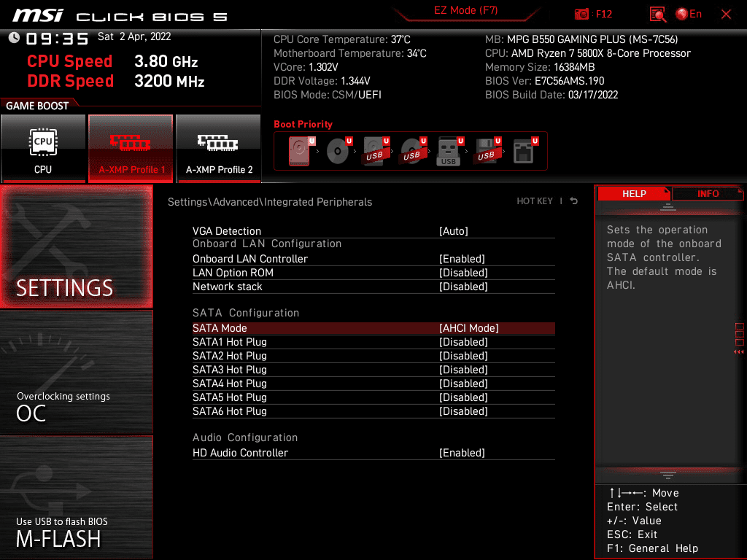The width and height of the screenshot is (747, 560).
Task: Switch to EZ Mode (F7)
Action: 465,10
